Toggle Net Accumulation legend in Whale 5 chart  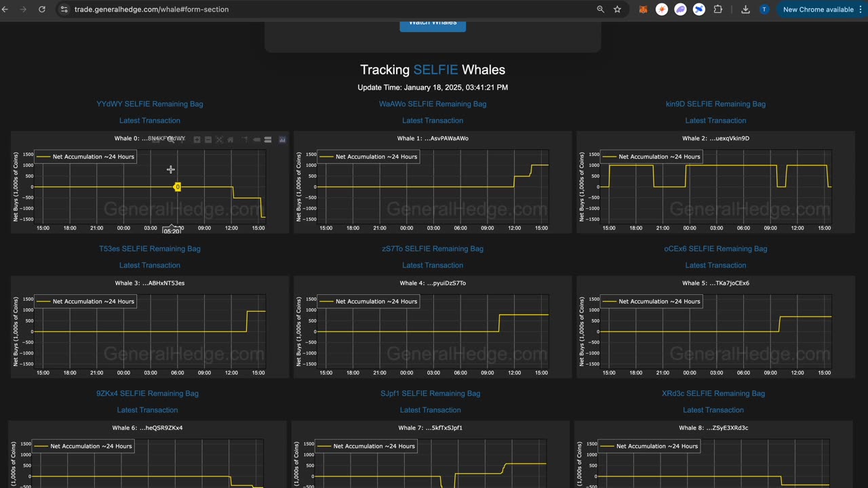[x=651, y=302]
